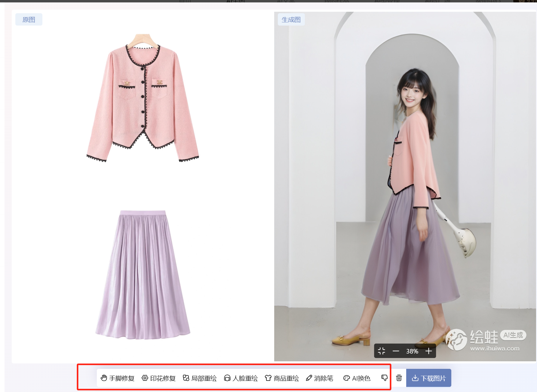Click the download icon inside 下载图片 button
The width and height of the screenshot is (537, 392).
tap(416, 378)
